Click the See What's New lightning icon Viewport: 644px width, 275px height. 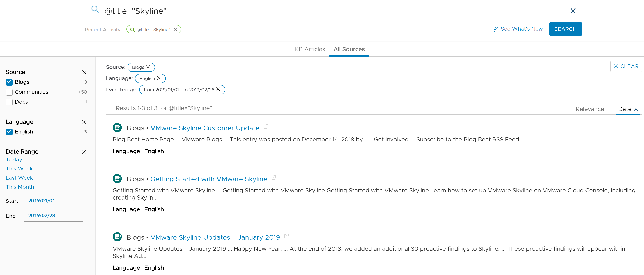496,29
